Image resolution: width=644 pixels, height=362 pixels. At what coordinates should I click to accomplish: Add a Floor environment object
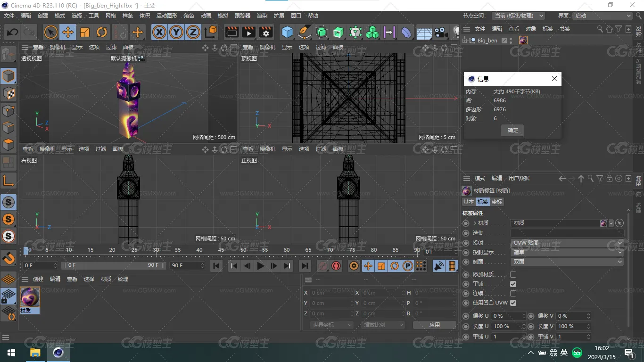(x=424, y=32)
